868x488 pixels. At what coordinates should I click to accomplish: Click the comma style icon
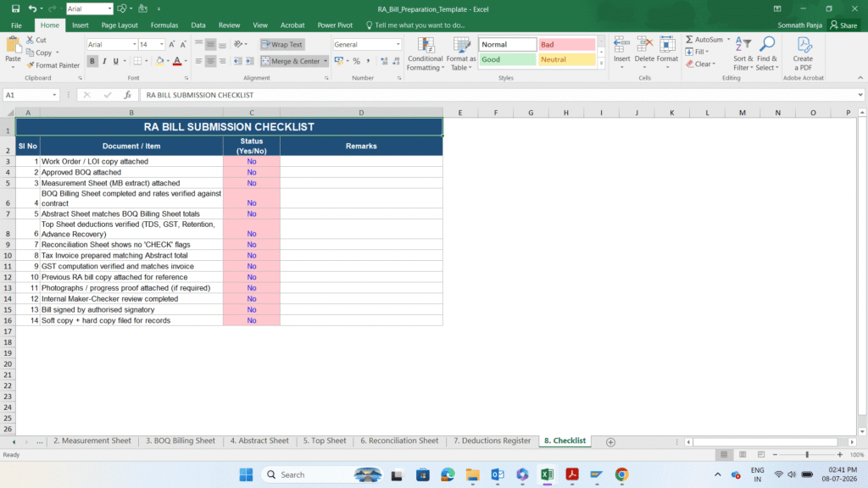[x=368, y=61]
